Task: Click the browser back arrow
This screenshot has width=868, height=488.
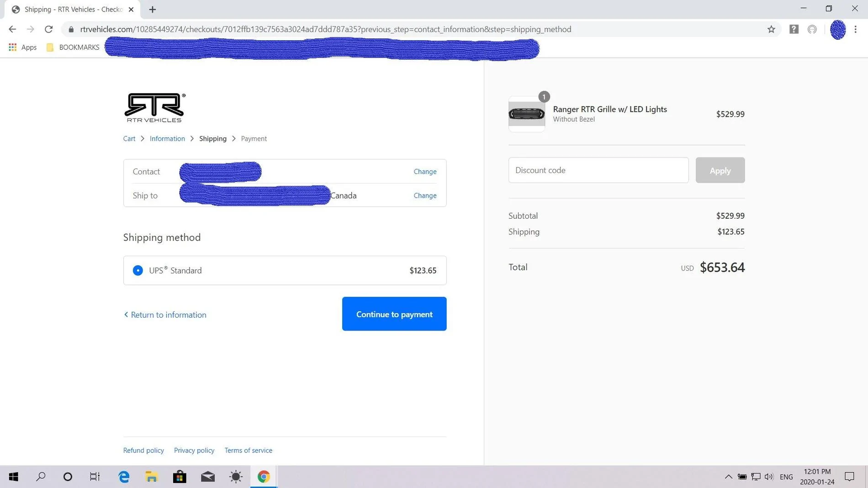Action: click(12, 29)
